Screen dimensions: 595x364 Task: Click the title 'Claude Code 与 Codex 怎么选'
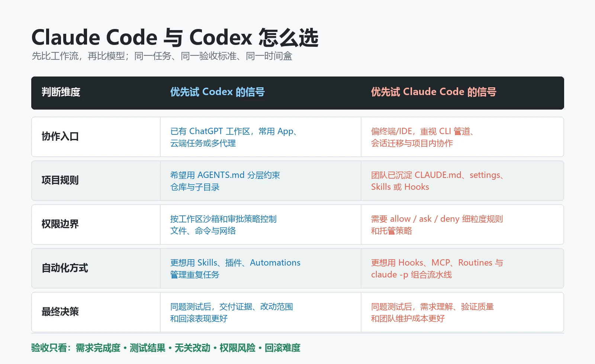tap(175, 38)
